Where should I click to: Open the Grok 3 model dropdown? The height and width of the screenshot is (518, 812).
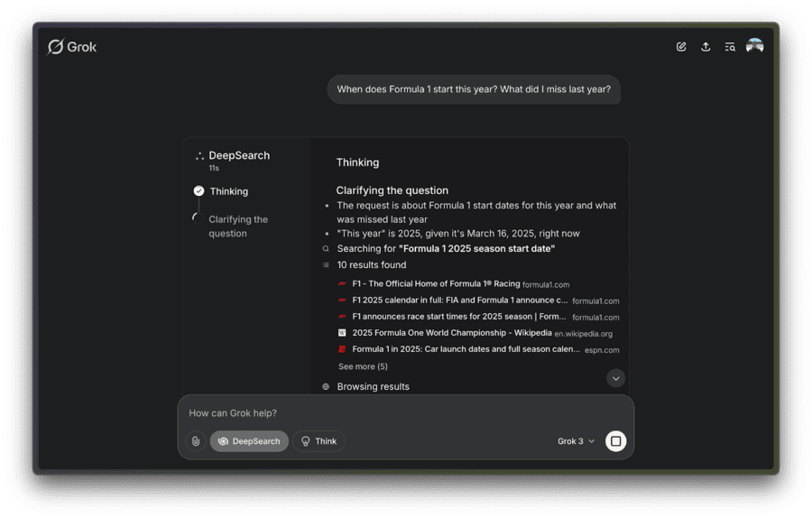[x=576, y=441]
